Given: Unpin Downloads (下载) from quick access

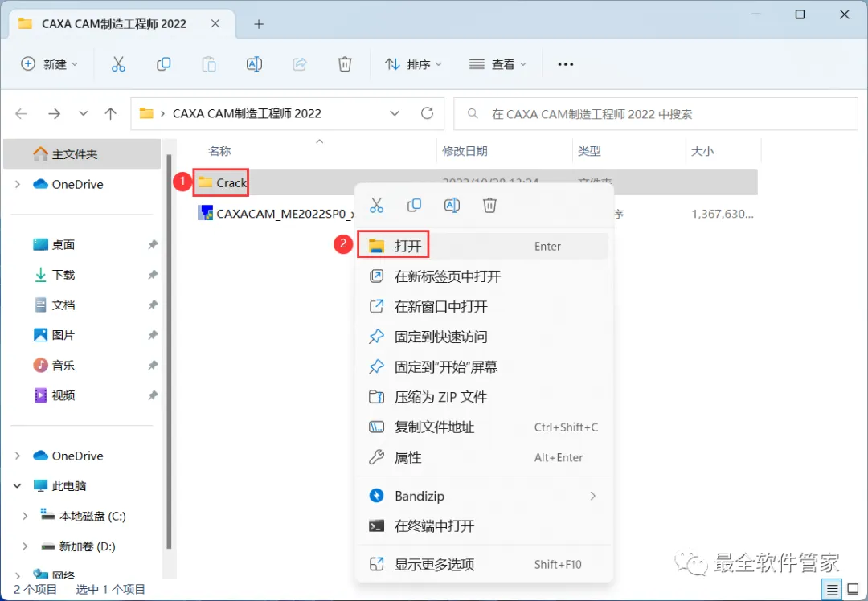Looking at the screenshot, I should (x=153, y=275).
